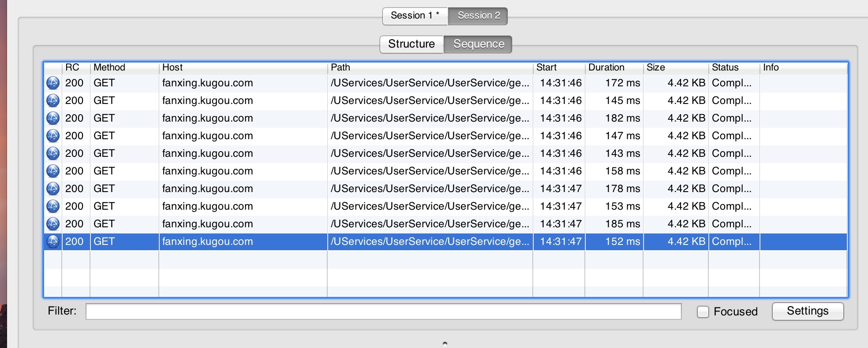The width and height of the screenshot is (868, 348).
Task: Select the Sequence view tab
Action: click(478, 44)
